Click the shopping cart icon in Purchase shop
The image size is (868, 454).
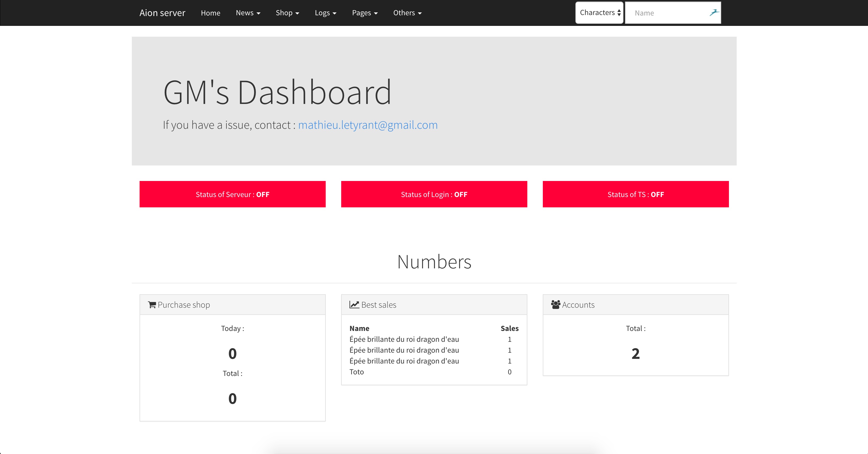pyautogui.click(x=152, y=305)
